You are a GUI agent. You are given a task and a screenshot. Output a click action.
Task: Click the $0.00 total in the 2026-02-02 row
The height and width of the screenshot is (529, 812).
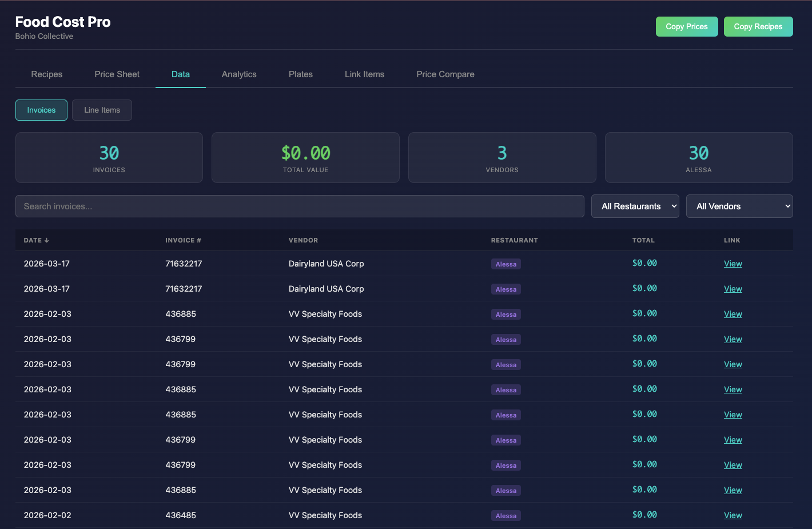(644, 515)
